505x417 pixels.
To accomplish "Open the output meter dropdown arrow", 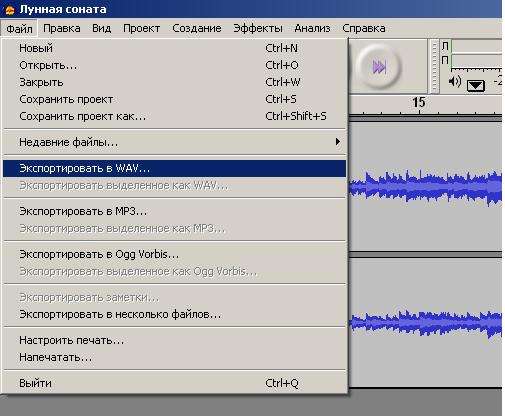I will 476,85.
